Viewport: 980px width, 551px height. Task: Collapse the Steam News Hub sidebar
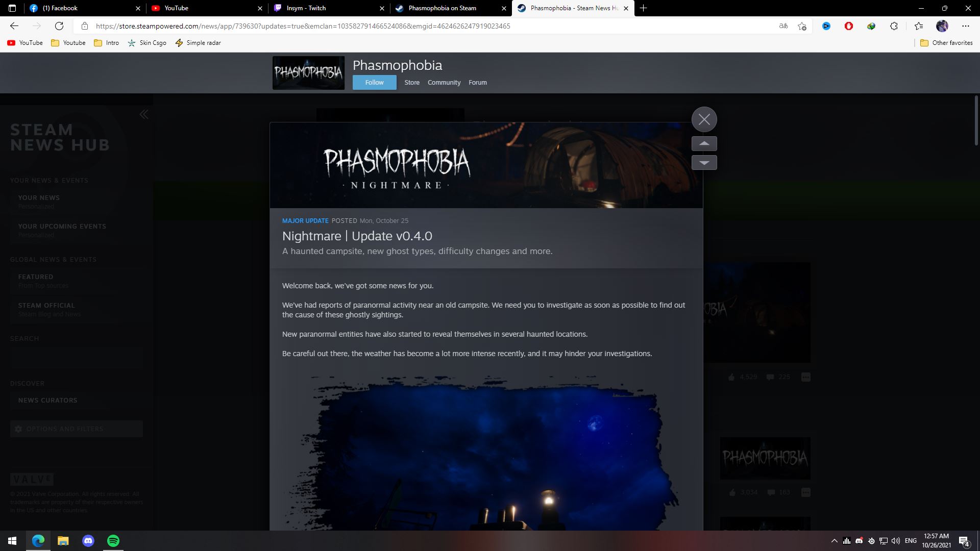tap(144, 114)
